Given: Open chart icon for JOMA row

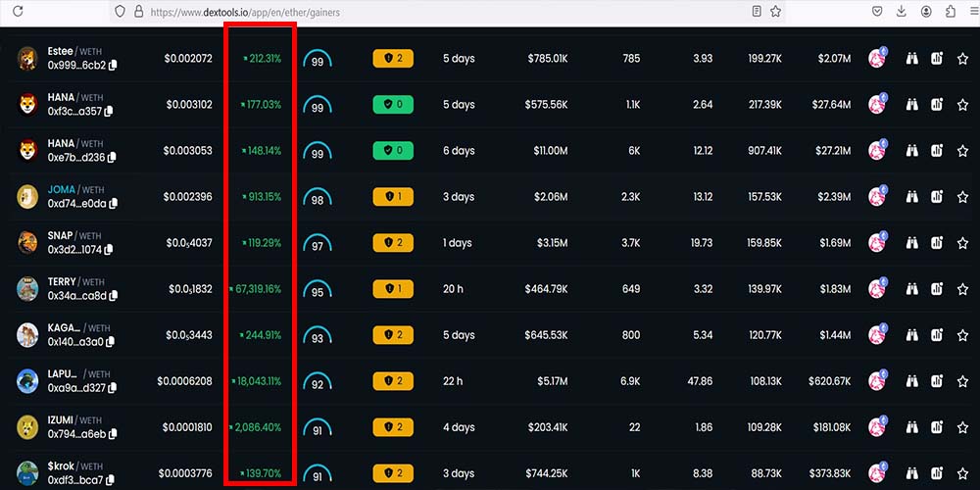Looking at the screenshot, I should 937,197.
